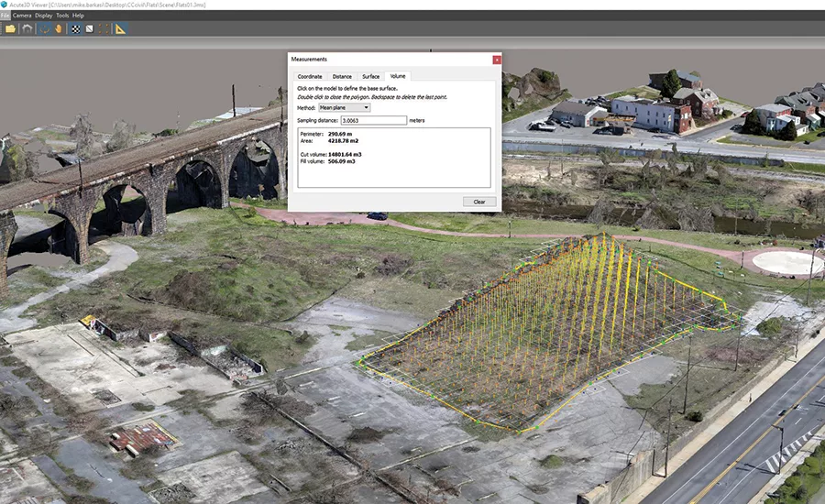Image resolution: width=825 pixels, height=504 pixels.
Task: Toggle the measurement triangle ruler tool
Action: pyautogui.click(x=120, y=29)
